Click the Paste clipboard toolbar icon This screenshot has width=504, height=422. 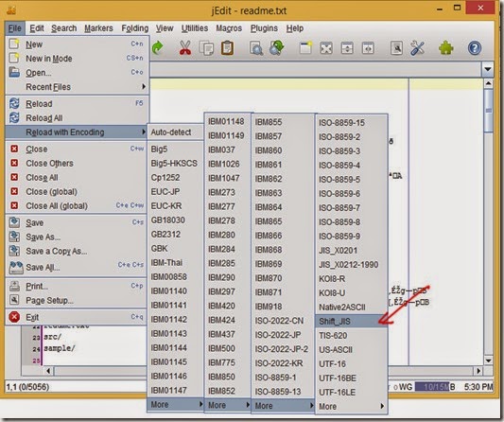[227, 48]
